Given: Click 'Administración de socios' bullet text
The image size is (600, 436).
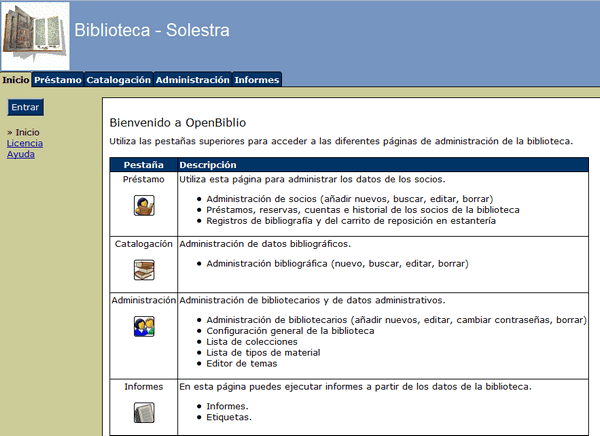Looking at the screenshot, I should click(350, 199).
